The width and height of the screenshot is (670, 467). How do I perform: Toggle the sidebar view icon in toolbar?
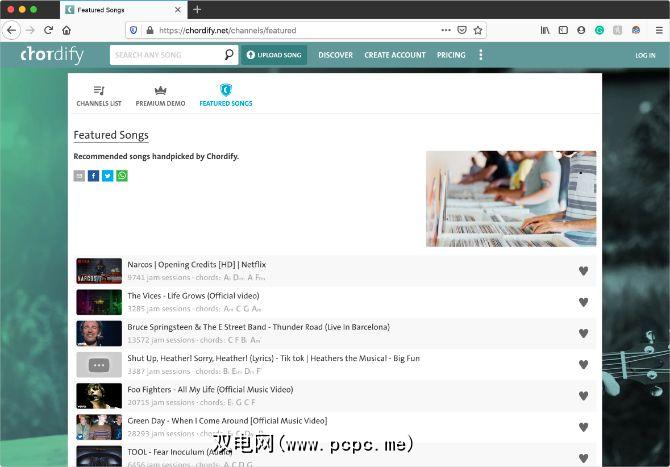[563, 30]
